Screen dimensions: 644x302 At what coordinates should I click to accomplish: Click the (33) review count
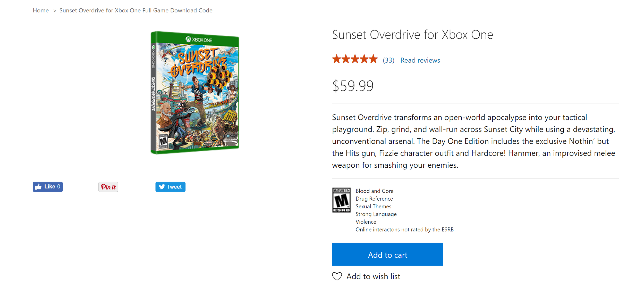[x=388, y=60]
